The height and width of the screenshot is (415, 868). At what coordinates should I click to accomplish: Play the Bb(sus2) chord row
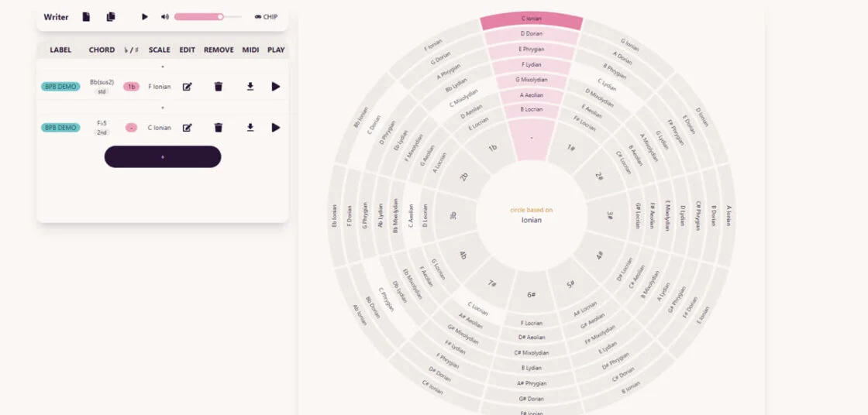(276, 87)
